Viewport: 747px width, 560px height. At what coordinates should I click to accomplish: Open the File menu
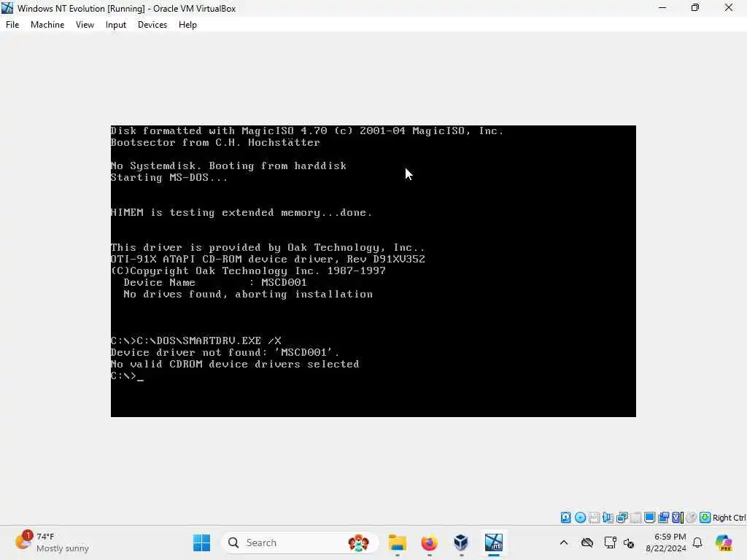tap(12, 25)
